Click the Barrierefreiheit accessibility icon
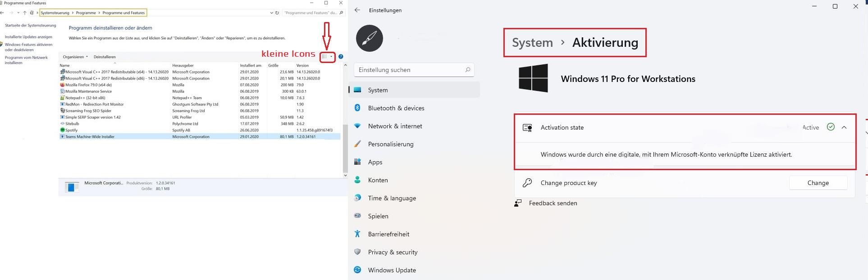The image size is (868, 280). point(357,234)
